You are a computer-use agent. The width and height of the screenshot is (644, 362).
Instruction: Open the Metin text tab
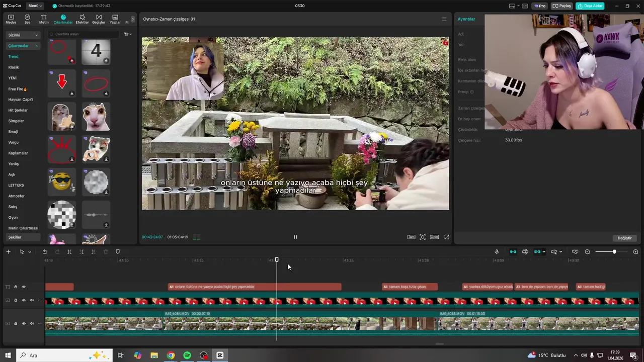[44, 19]
